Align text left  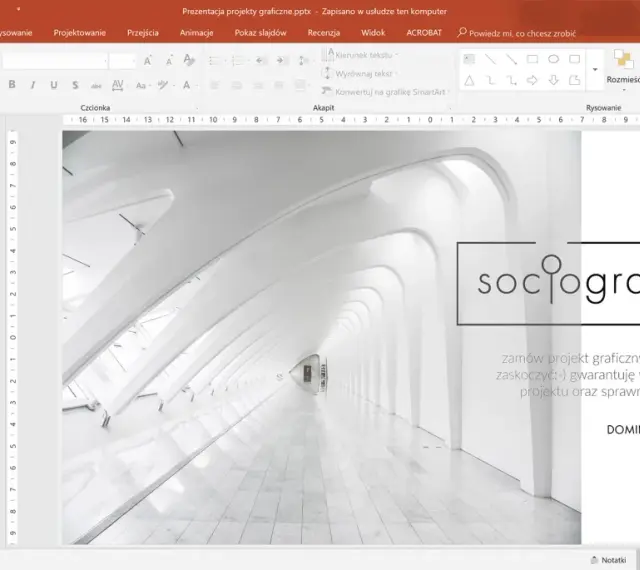(x=214, y=85)
